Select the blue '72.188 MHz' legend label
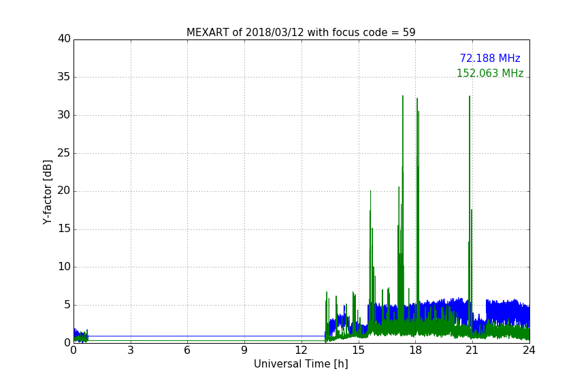The height and width of the screenshot is (392, 588). pyautogui.click(x=490, y=59)
